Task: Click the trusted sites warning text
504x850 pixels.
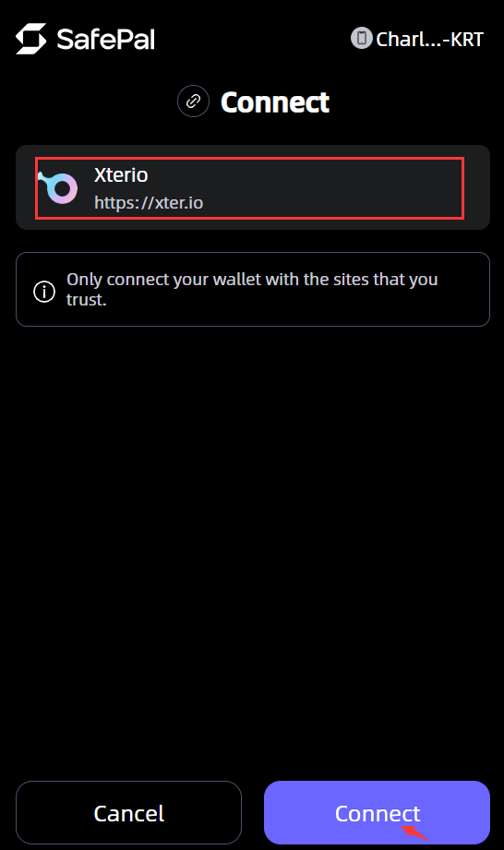Action: 252,289
